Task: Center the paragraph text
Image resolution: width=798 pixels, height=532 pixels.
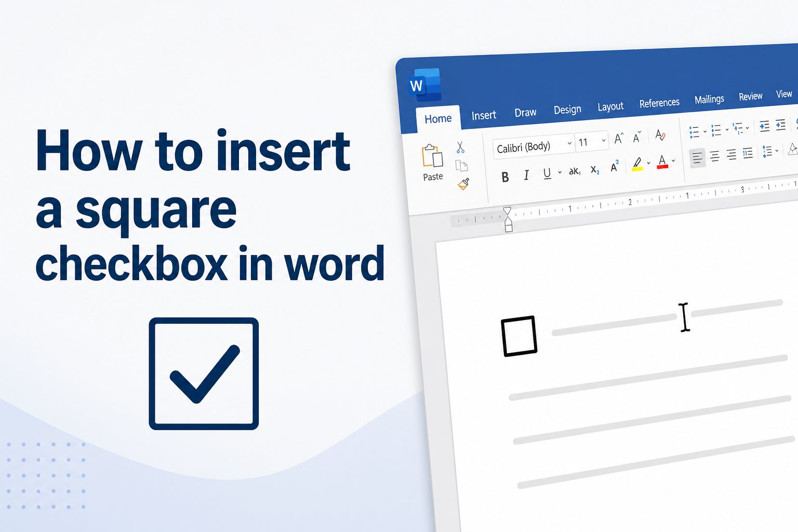Action: 715,156
